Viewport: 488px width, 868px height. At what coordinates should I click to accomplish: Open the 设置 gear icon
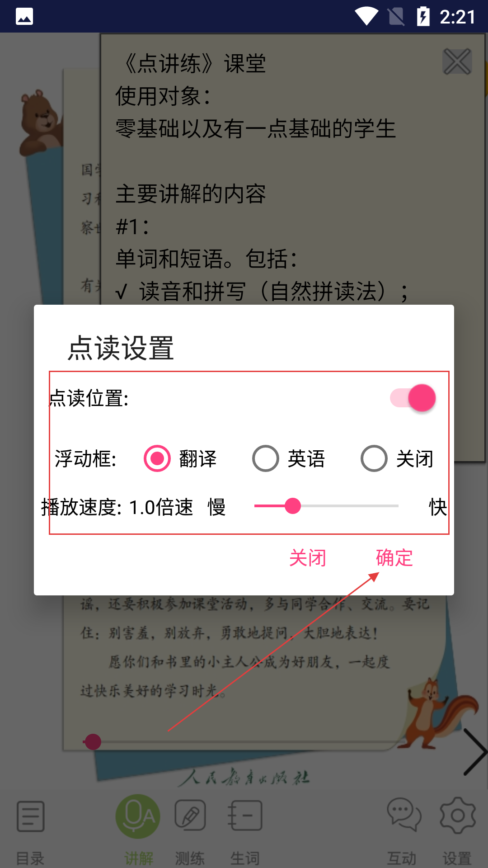click(457, 816)
